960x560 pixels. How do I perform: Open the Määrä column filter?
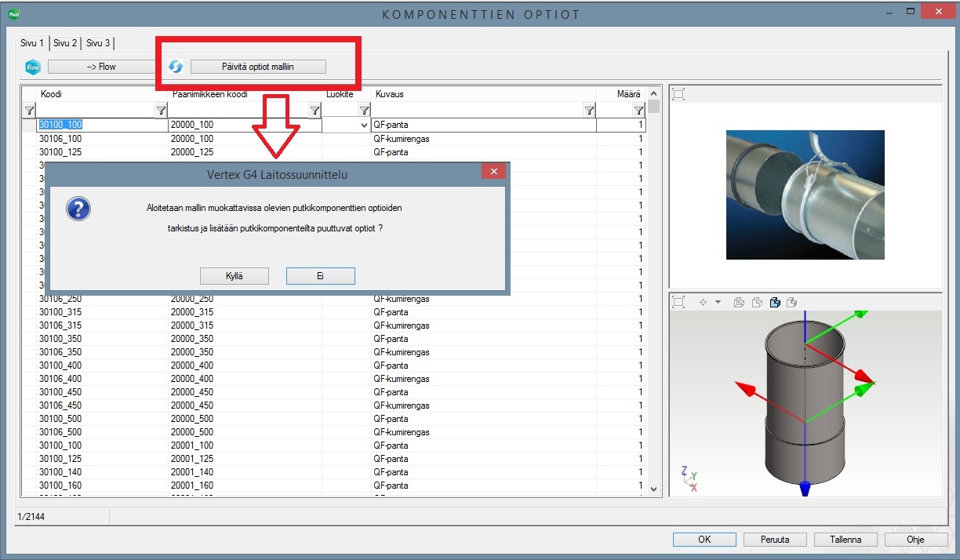[x=638, y=111]
